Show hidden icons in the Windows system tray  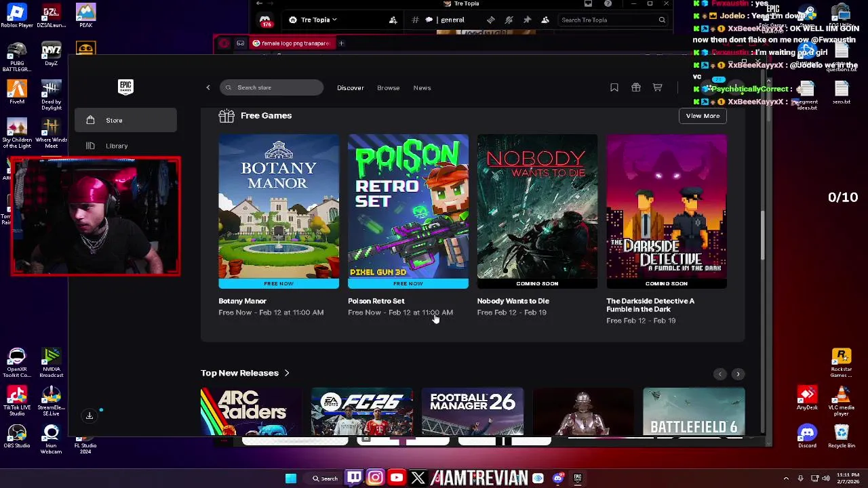click(786, 479)
